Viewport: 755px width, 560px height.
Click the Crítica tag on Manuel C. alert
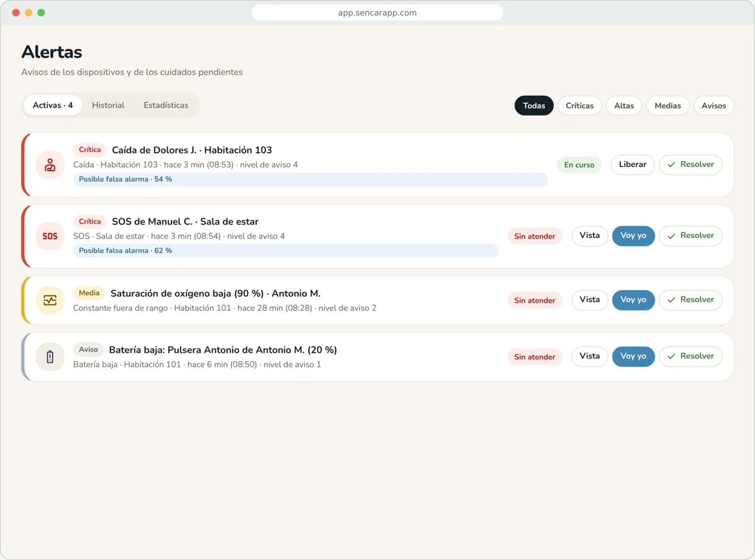pos(90,221)
